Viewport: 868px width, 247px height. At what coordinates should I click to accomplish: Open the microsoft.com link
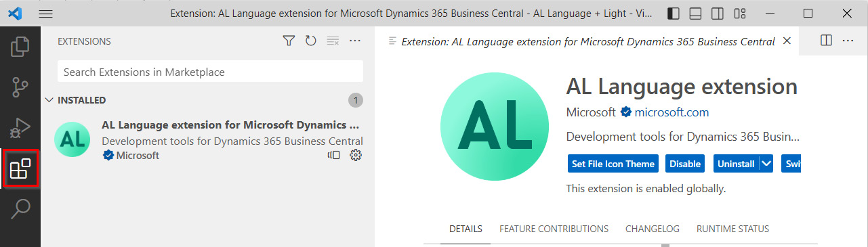671,112
